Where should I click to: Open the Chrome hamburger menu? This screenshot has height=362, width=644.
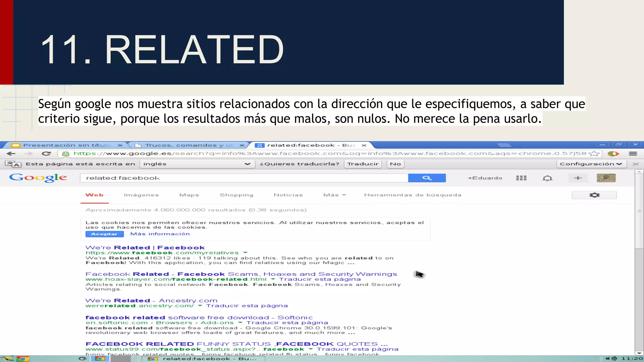click(633, 154)
